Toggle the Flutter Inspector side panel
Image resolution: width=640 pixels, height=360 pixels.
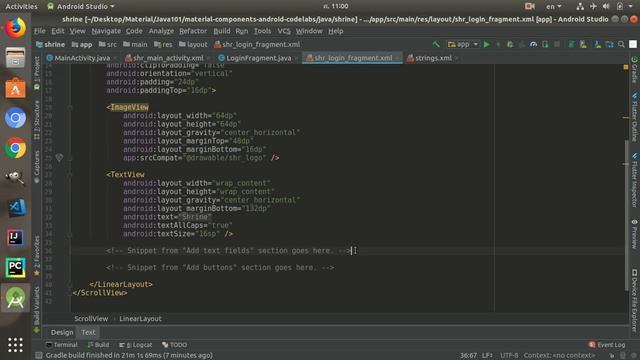click(x=635, y=180)
